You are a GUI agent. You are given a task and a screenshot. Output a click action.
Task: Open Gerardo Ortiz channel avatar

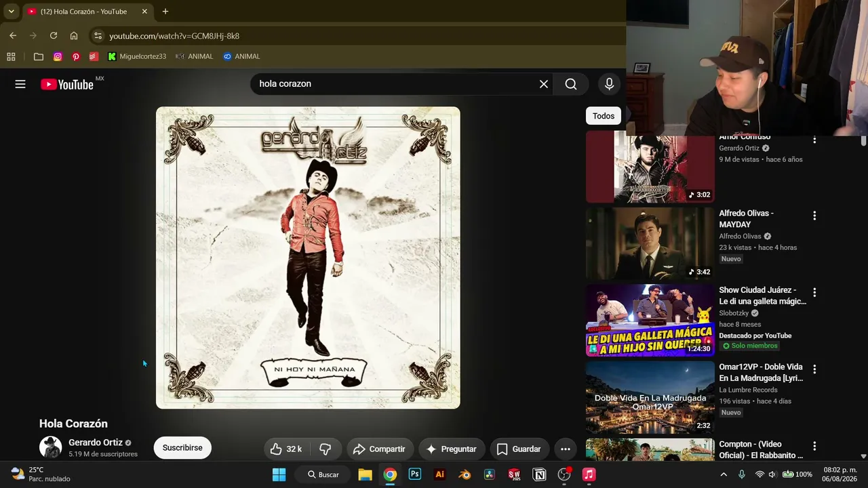[x=51, y=447]
